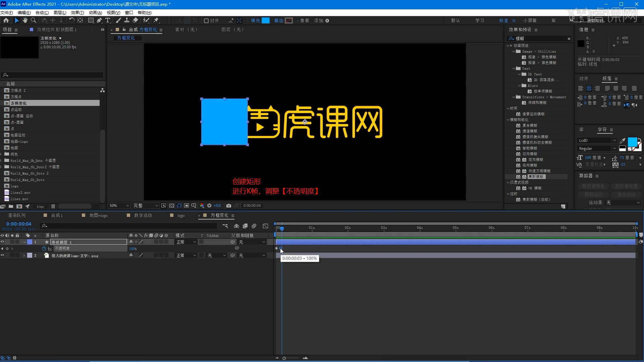Enable the 对齐 snapping checkbox
The height and width of the screenshot is (362, 644).
[x=206, y=21]
